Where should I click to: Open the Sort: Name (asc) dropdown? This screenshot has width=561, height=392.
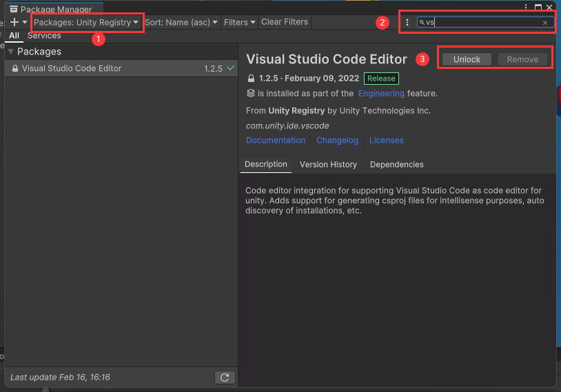point(181,22)
